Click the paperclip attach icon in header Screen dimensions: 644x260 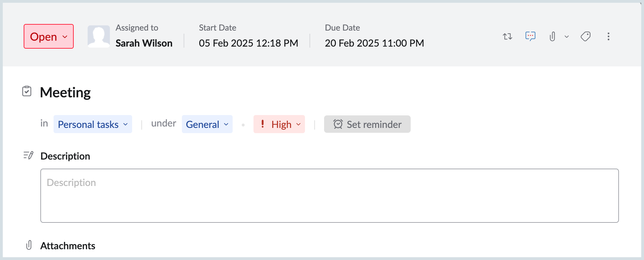point(552,36)
